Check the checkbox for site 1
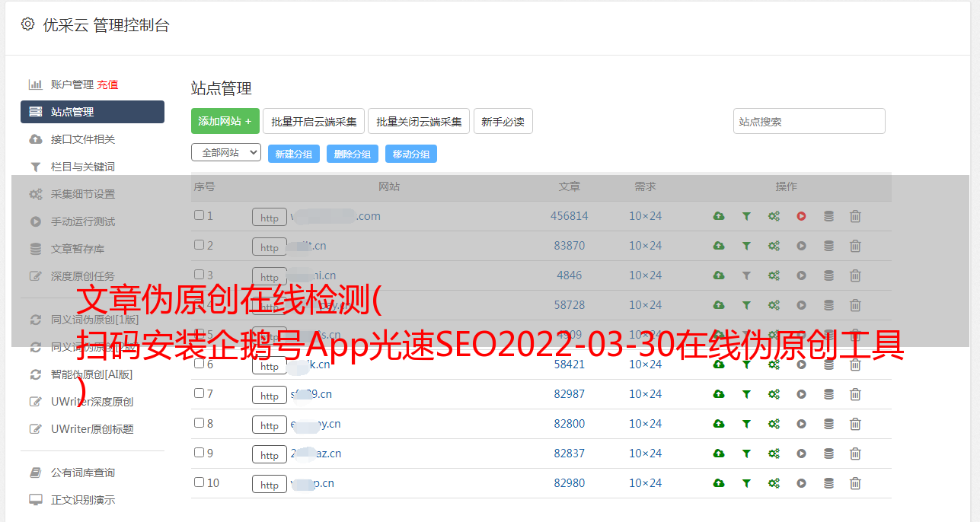Viewport: 980px width, 522px height. 200,215
